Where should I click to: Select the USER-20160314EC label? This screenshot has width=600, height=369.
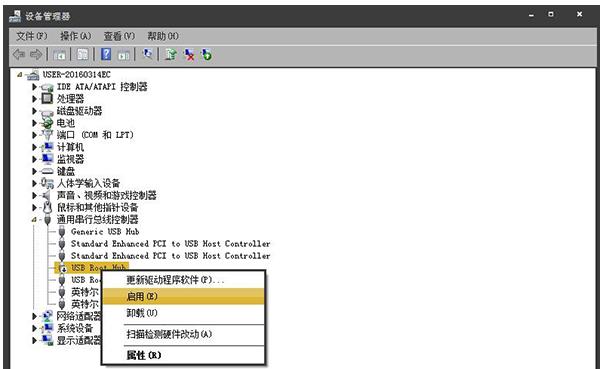pyautogui.click(x=77, y=75)
